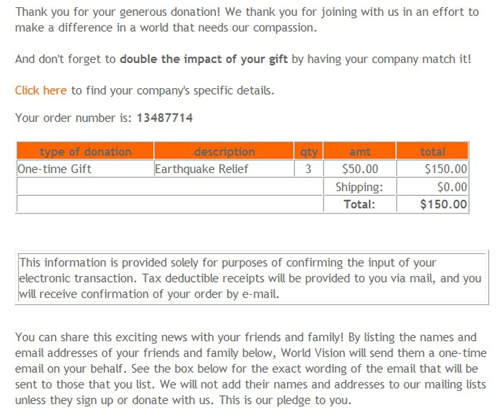Select the order number 13487714
The image size is (500, 415).
click(165, 118)
